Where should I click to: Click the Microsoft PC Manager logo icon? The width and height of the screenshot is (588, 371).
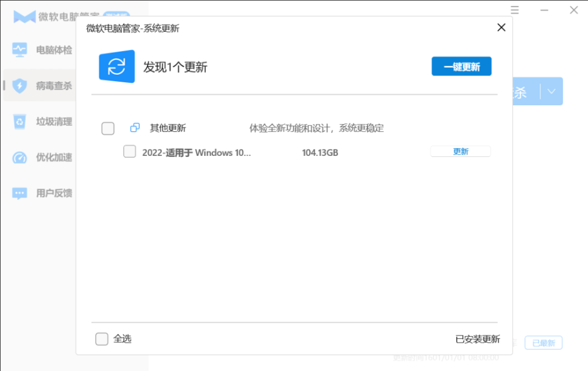pos(24,16)
